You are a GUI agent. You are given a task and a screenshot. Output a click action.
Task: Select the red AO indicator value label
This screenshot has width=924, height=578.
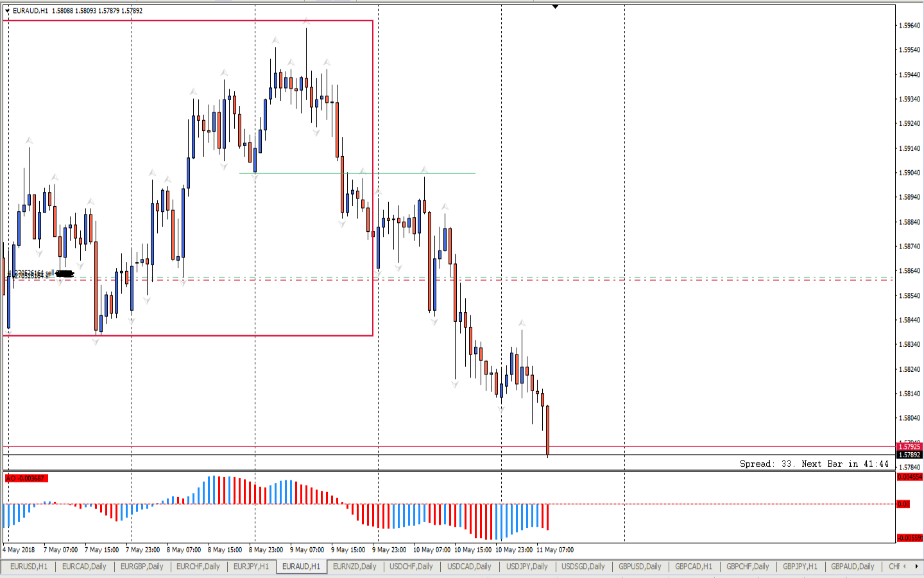click(26, 478)
